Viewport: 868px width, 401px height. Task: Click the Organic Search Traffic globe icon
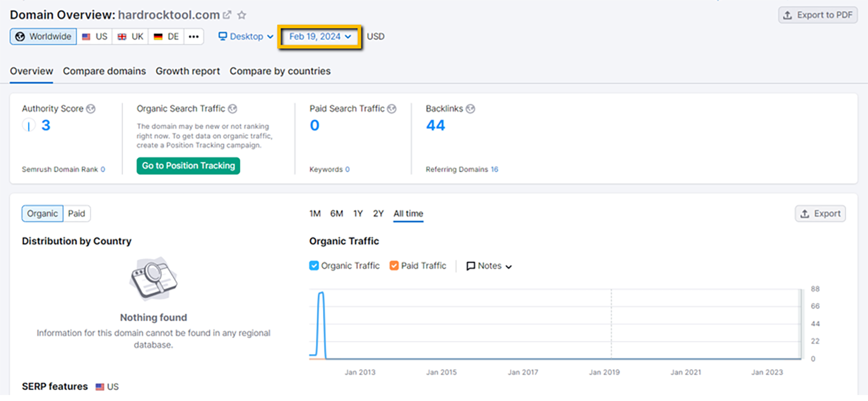[x=233, y=109]
